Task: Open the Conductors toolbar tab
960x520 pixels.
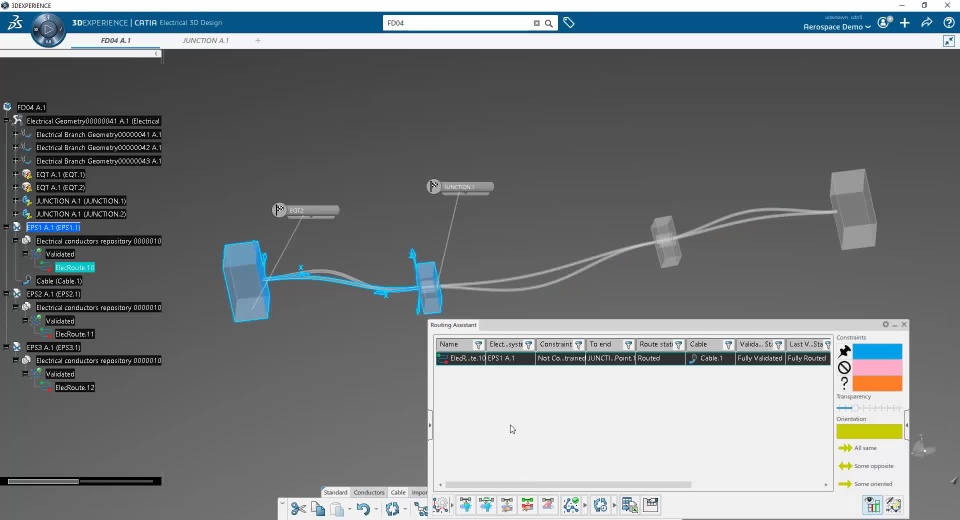Action: [x=369, y=492]
